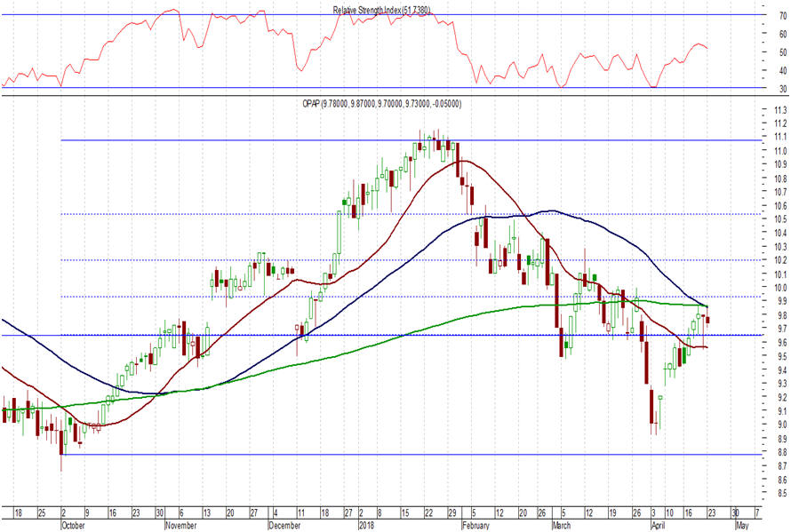791x532 pixels.
Task: Click price axis label 9.0
Action: (x=782, y=425)
